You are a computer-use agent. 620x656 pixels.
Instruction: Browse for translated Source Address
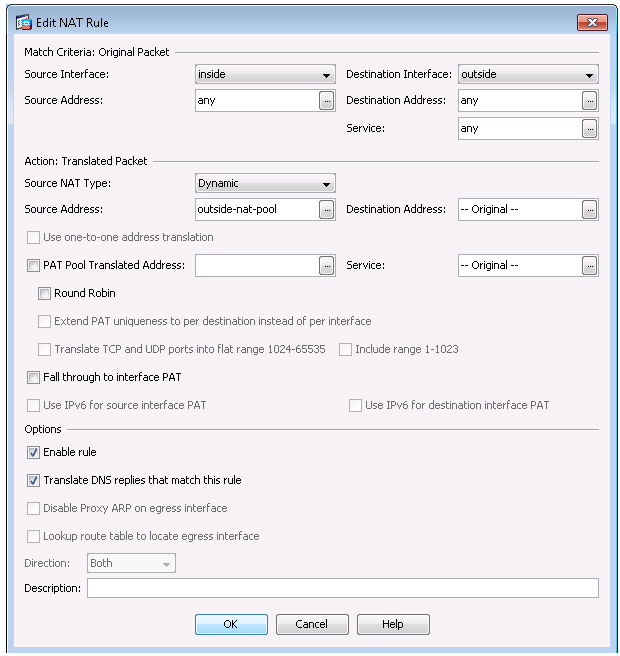(326, 210)
